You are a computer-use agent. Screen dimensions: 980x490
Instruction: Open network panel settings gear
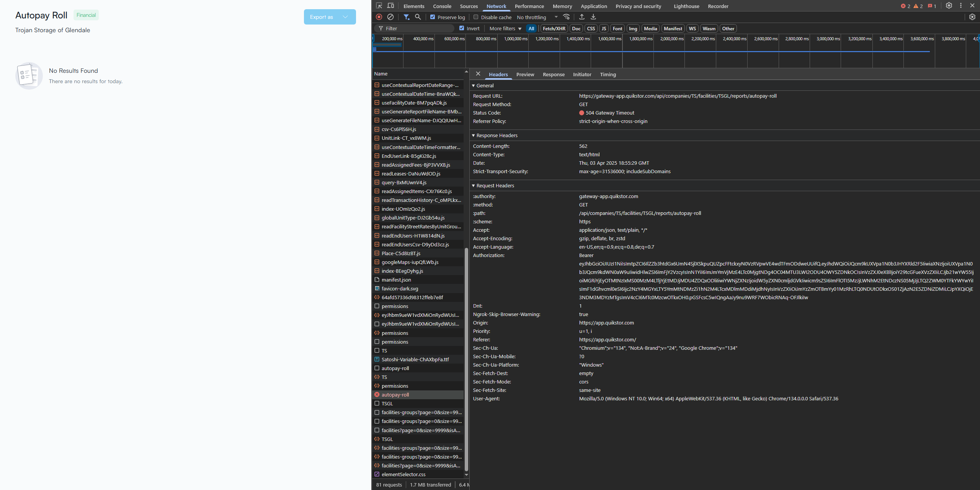[x=972, y=17]
